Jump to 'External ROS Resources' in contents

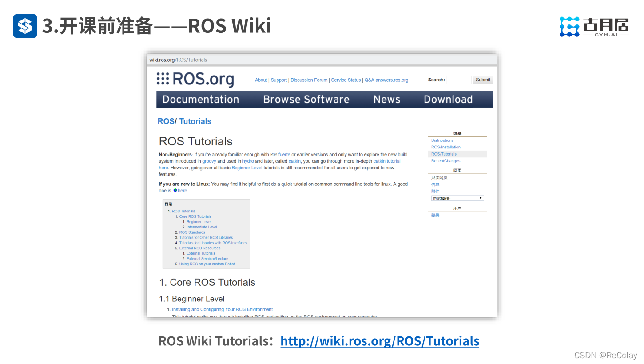[200, 248]
